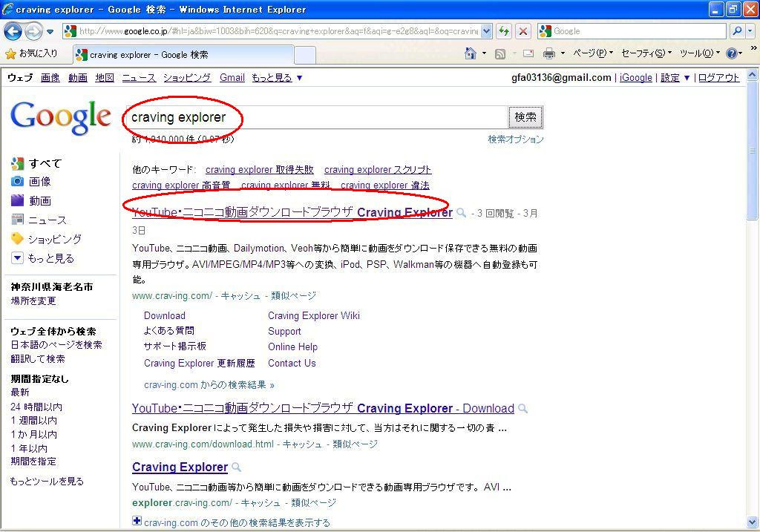Open the セーフティ(S) menu
This screenshot has width=760, height=532.
point(646,53)
